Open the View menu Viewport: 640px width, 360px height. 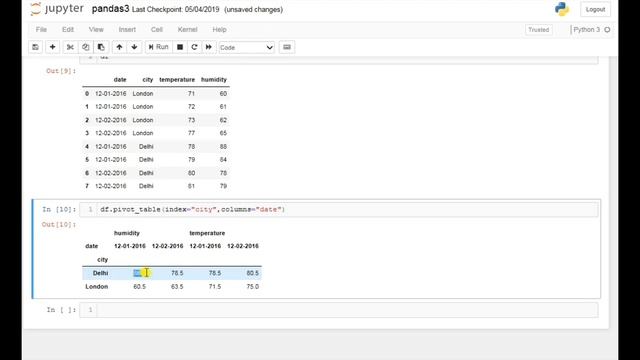pyautogui.click(x=96, y=30)
